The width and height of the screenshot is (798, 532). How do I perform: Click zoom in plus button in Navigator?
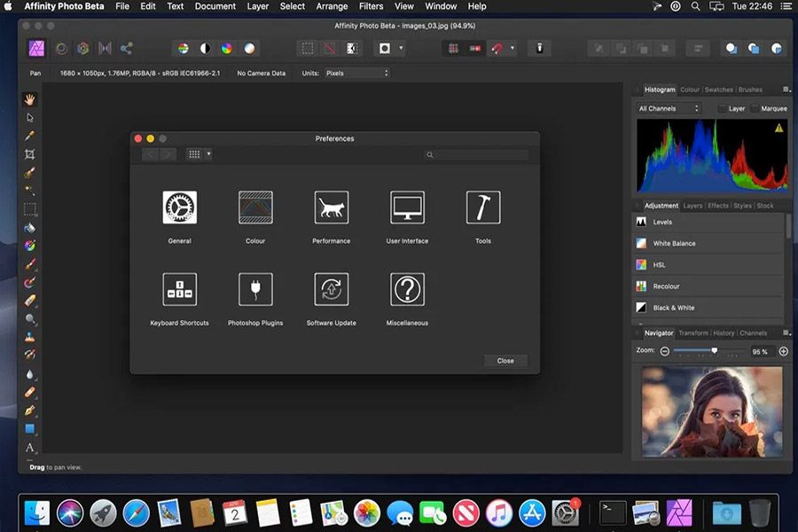pos(784,351)
